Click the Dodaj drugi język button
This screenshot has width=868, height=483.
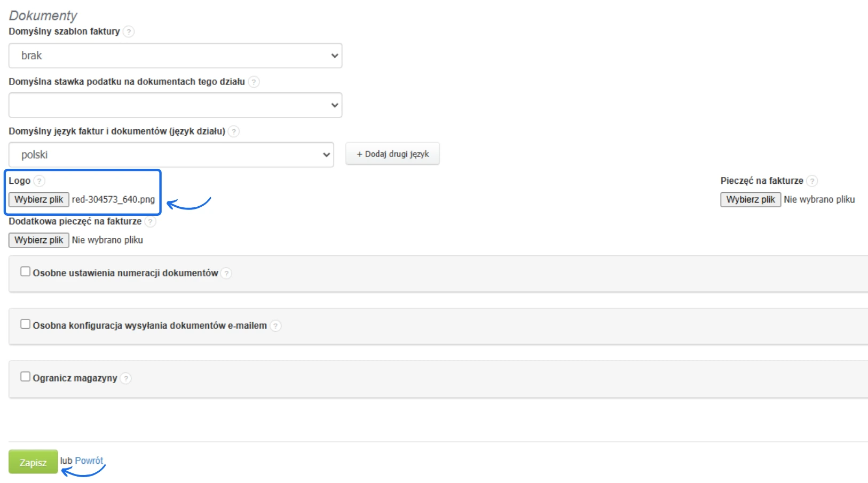click(x=392, y=154)
